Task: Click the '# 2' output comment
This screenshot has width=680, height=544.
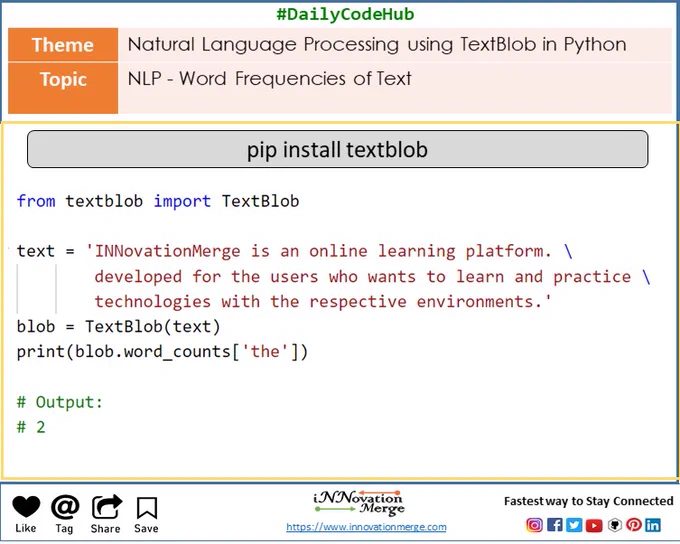Action: pos(31,427)
